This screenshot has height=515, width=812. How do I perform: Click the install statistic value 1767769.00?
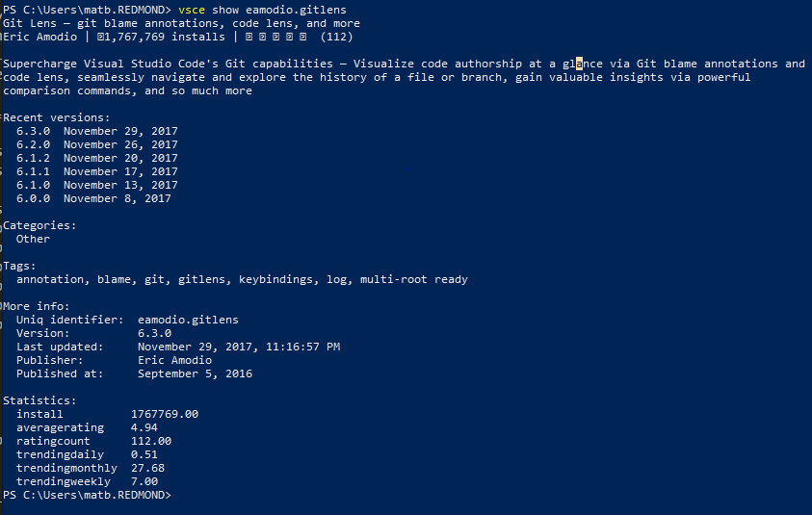[x=165, y=414]
